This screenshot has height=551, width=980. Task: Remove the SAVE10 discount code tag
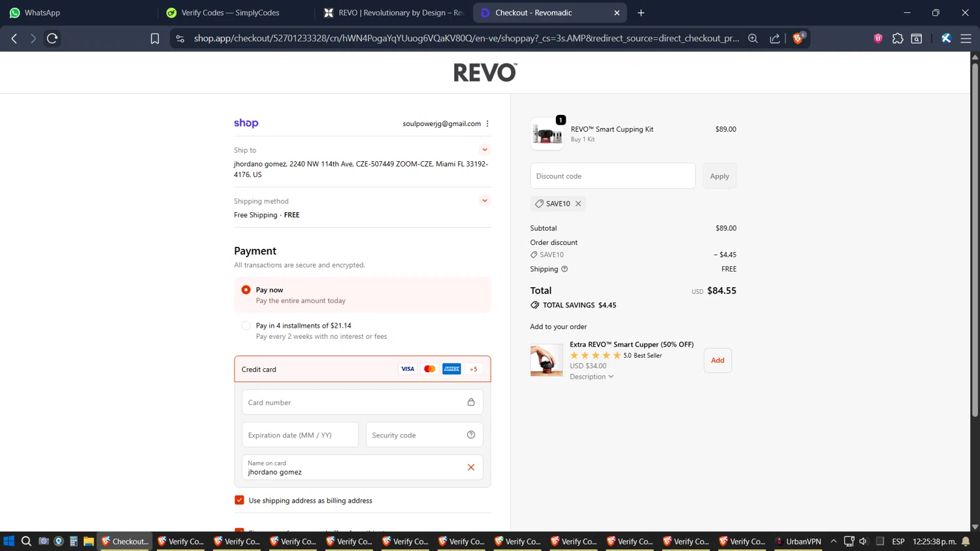578,204
